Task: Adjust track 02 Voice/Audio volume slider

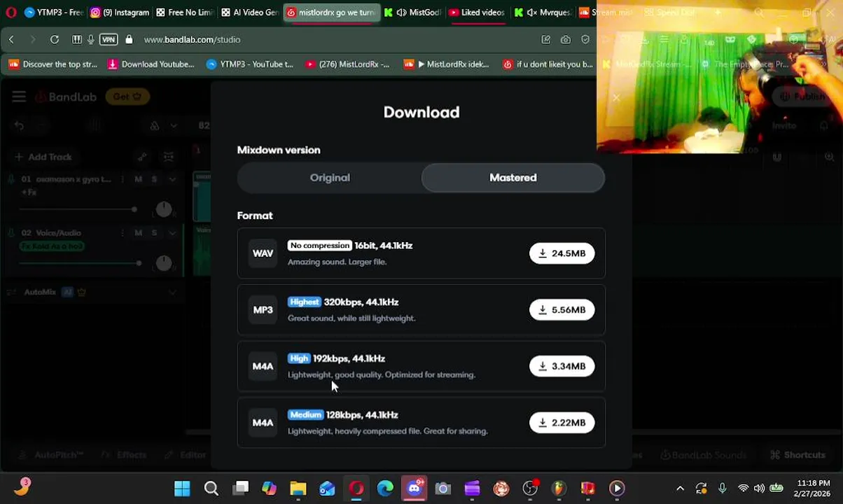Action: click(x=81, y=263)
